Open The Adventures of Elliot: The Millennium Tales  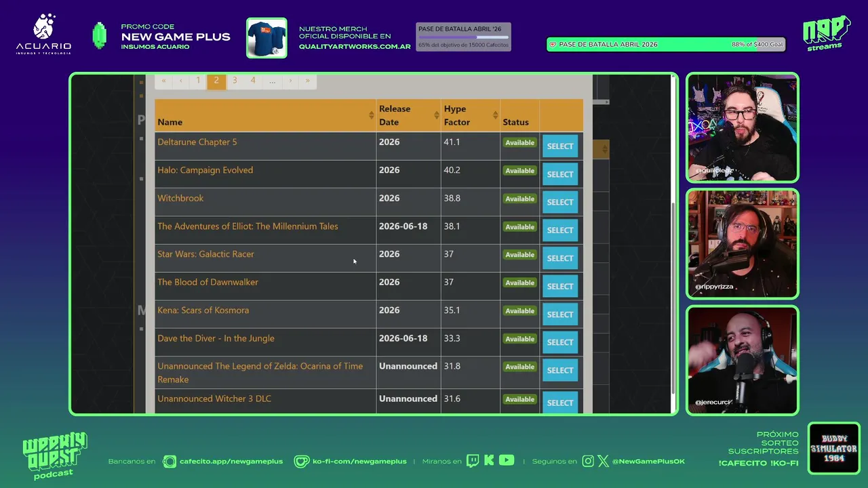[x=248, y=226]
